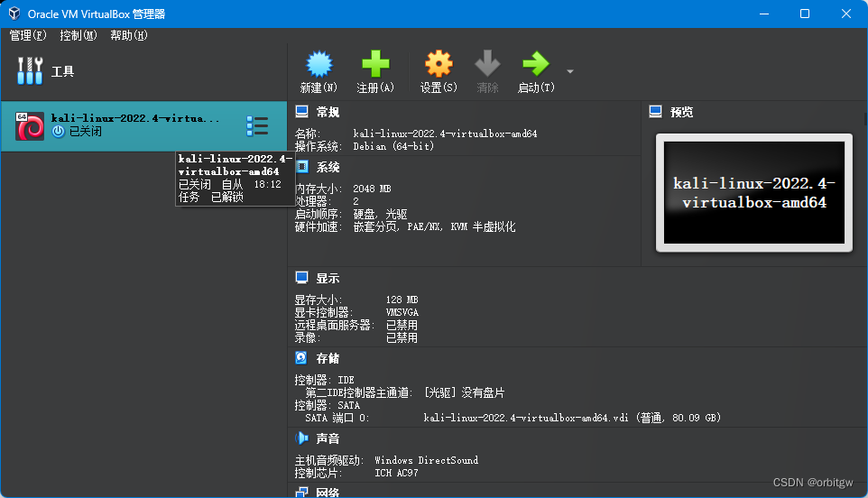868x498 pixels.
Task: Start the VM with the 启动 green arrow
Action: pos(536,64)
